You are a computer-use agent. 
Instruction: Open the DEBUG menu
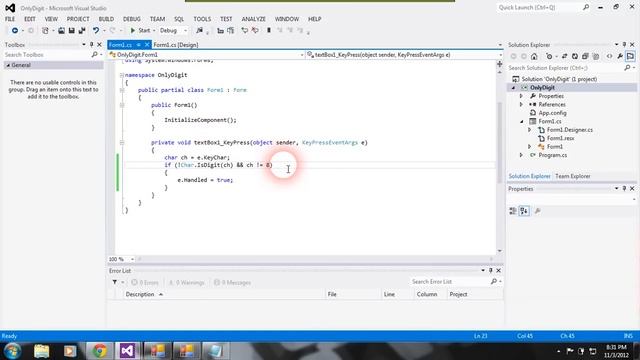click(131, 19)
